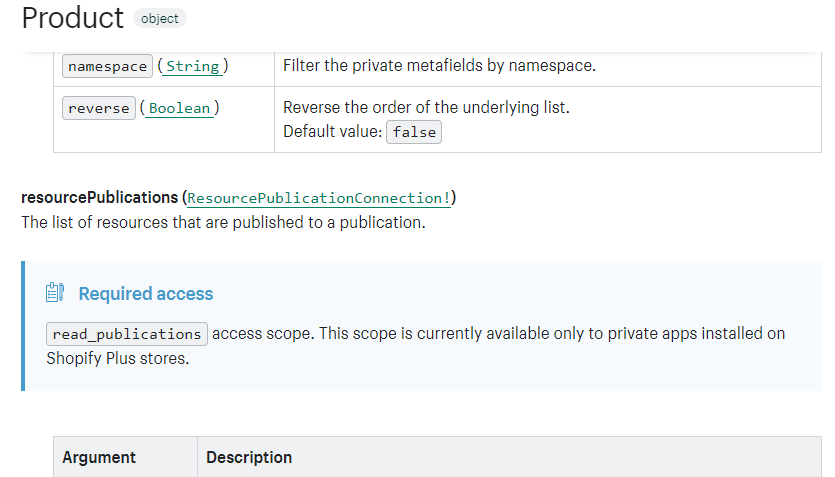This screenshot has width=835, height=477.
Task: Click the Argument column header
Action: tap(99, 457)
